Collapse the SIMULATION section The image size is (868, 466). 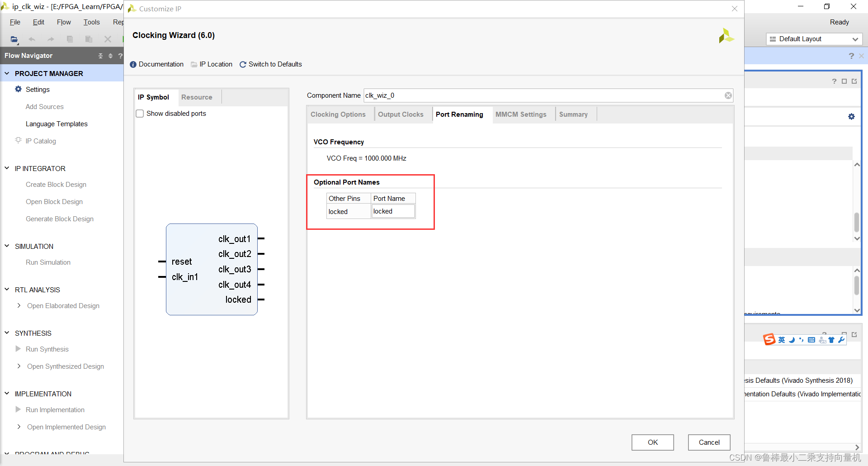point(7,246)
